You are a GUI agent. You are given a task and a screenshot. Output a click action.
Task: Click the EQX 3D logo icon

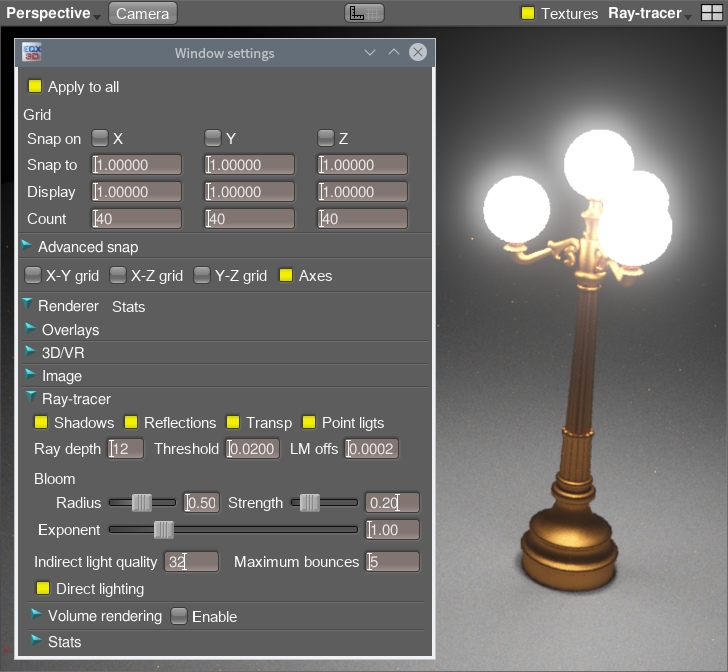click(x=32, y=53)
